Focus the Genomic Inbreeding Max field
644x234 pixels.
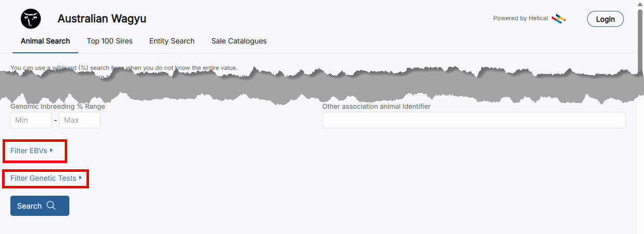(x=80, y=120)
